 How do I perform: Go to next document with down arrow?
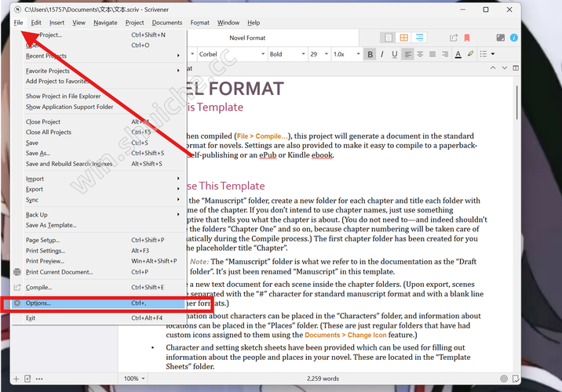coord(504,67)
